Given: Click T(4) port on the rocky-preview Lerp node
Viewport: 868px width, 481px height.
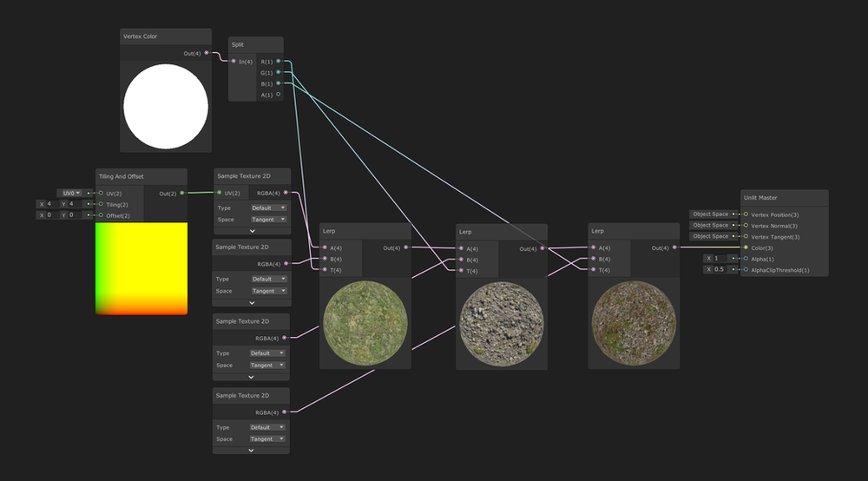Looking at the screenshot, I should coord(461,271).
